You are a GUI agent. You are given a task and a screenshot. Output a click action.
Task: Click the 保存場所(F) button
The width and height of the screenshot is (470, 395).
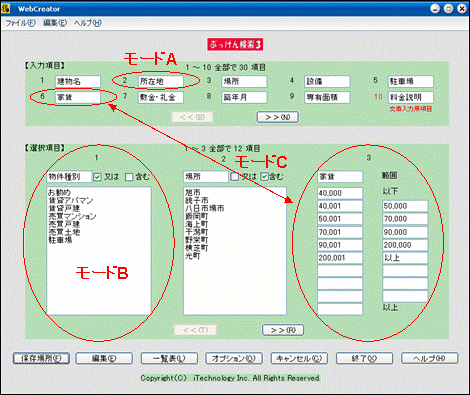pyautogui.click(x=41, y=358)
